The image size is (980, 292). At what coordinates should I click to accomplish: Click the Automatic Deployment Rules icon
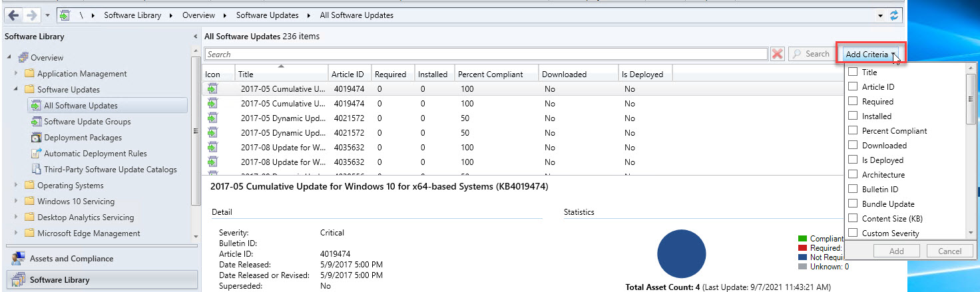(x=37, y=154)
